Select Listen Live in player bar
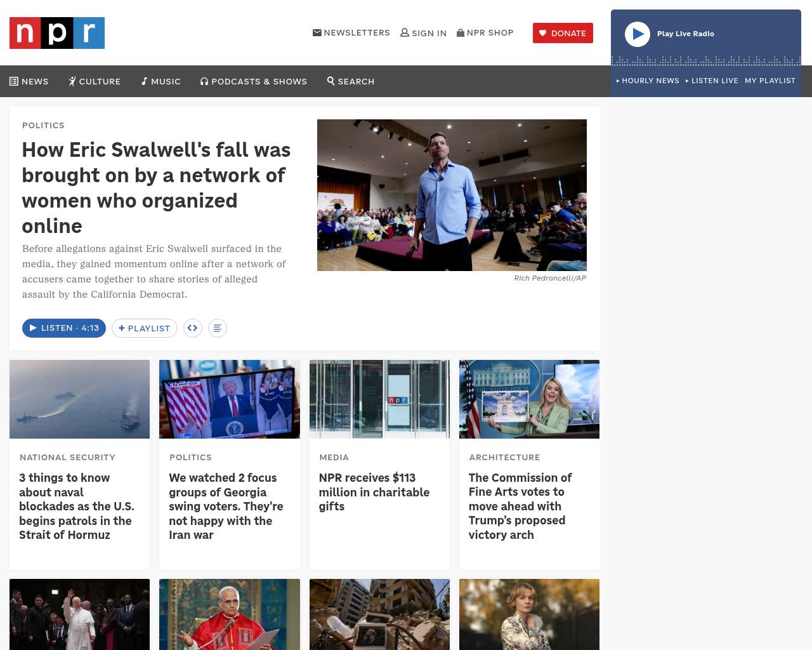 (x=712, y=81)
